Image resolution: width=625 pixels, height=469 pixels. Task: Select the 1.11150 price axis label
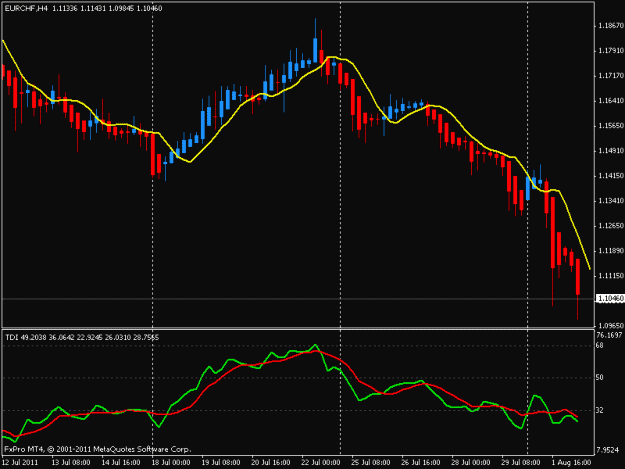(611, 276)
